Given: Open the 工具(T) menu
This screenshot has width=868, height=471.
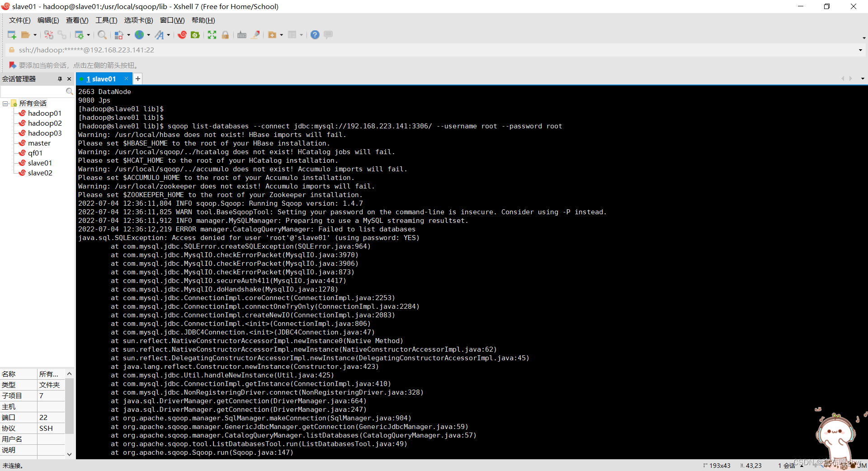Looking at the screenshot, I should pyautogui.click(x=106, y=20).
